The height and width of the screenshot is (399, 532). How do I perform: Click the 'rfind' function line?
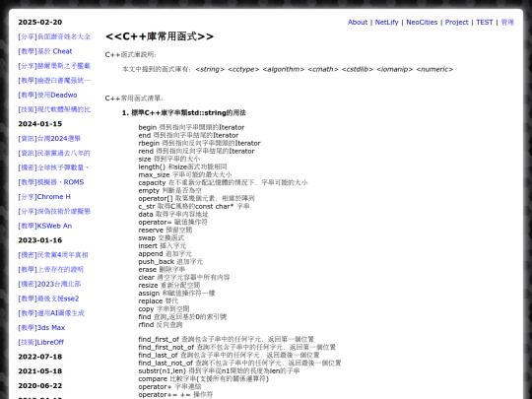(161, 325)
